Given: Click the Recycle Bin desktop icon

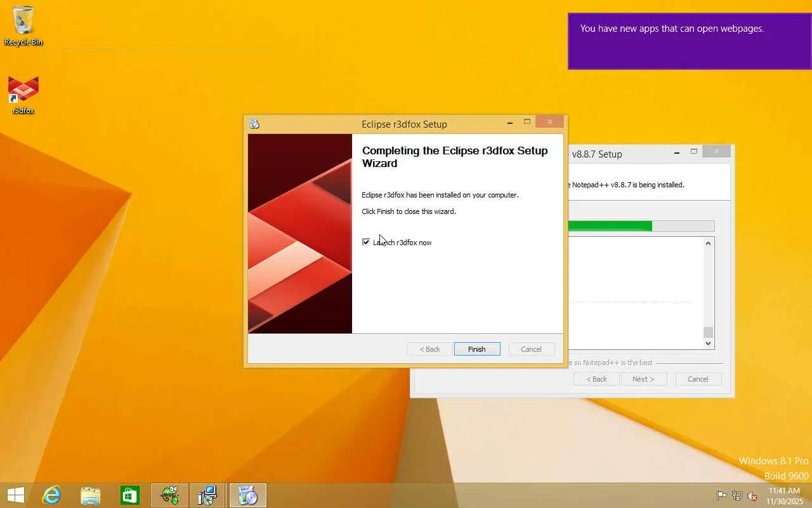Looking at the screenshot, I should point(23,25).
